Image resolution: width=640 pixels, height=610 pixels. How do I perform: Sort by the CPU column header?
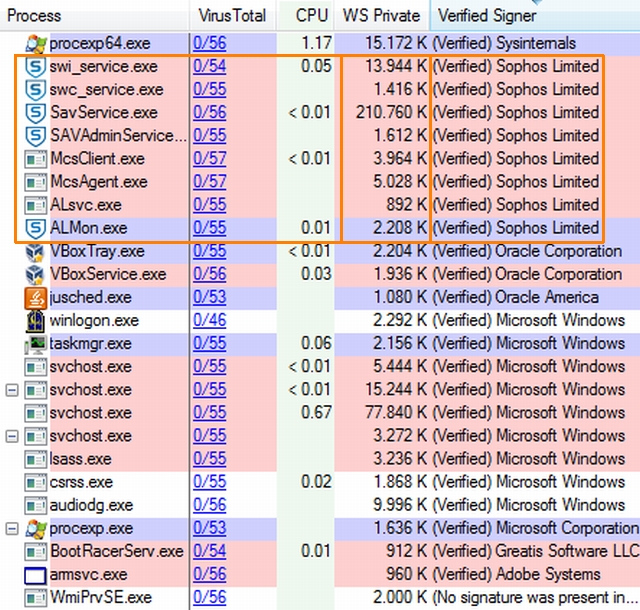coord(305,16)
